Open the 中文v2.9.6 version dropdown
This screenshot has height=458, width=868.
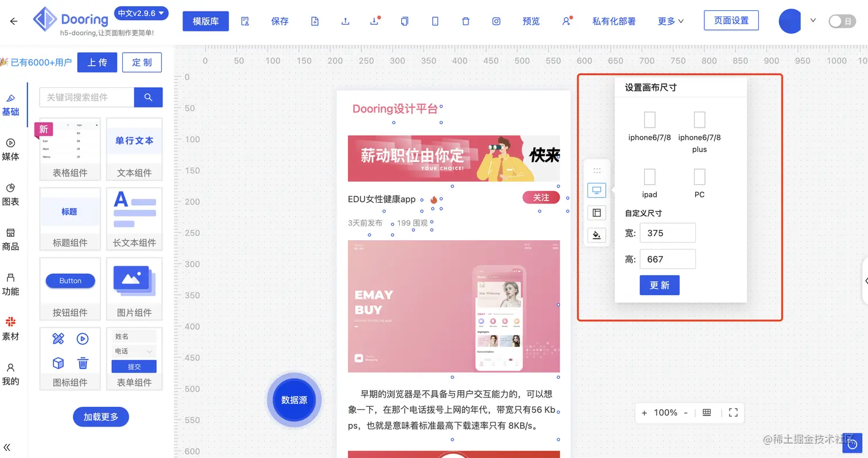pos(141,13)
